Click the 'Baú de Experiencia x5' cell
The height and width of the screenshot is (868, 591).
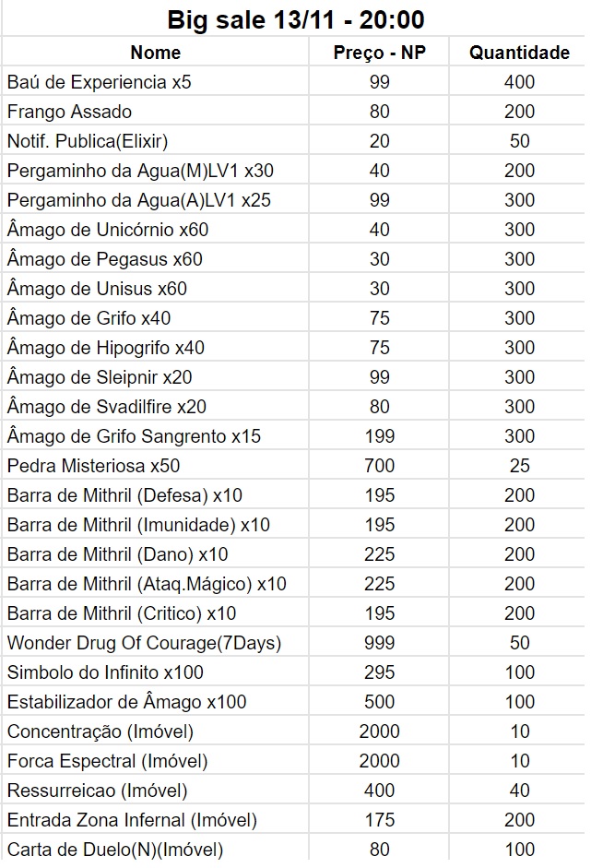click(x=100, y=82)
